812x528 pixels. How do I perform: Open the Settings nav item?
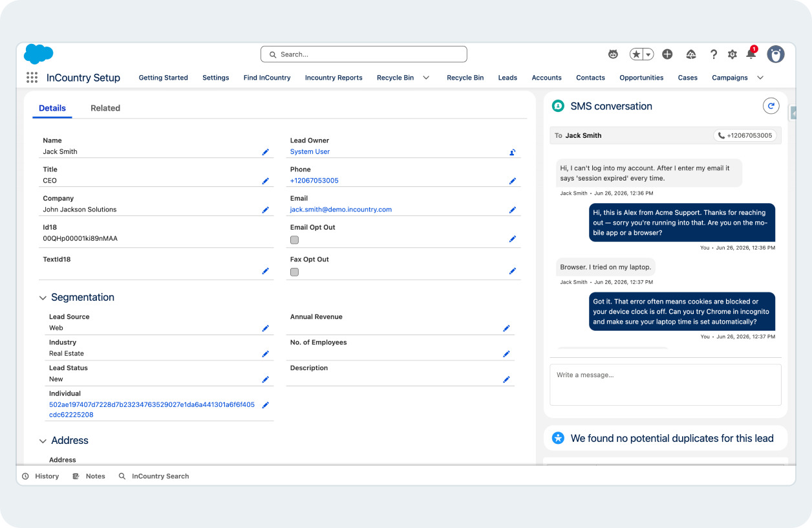click(x=216, y=78)
